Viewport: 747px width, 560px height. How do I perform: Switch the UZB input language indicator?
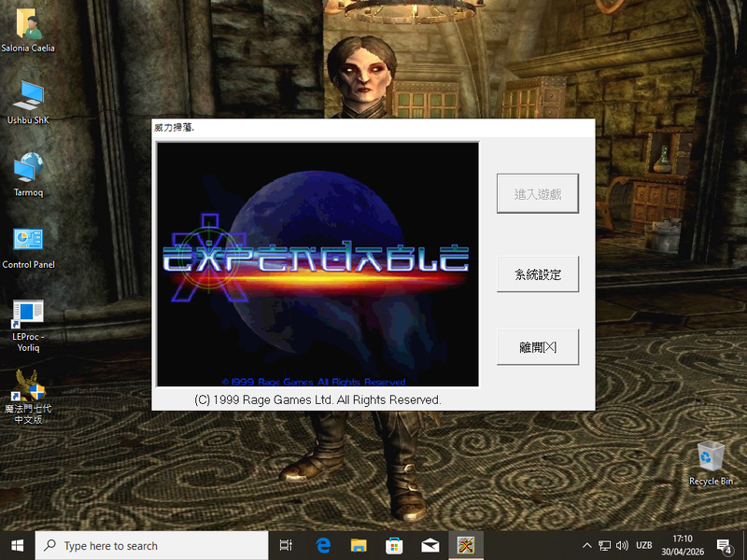coord(643,546)
